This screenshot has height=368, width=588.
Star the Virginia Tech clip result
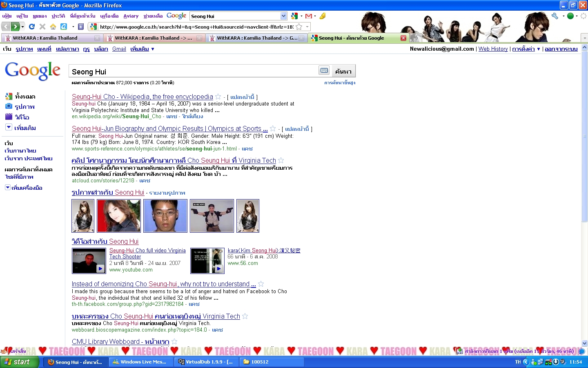coord(281,160)
